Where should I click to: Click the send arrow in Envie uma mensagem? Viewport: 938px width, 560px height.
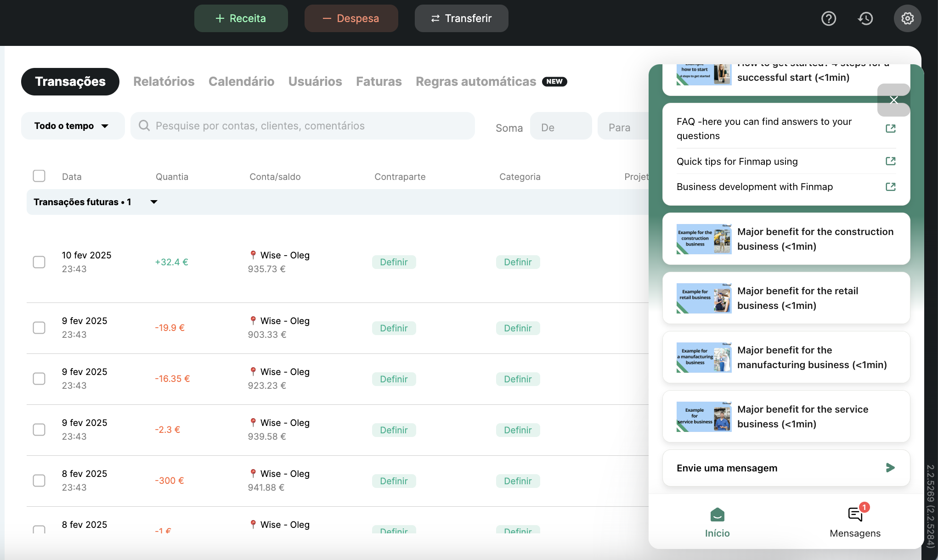pos(890,468)
